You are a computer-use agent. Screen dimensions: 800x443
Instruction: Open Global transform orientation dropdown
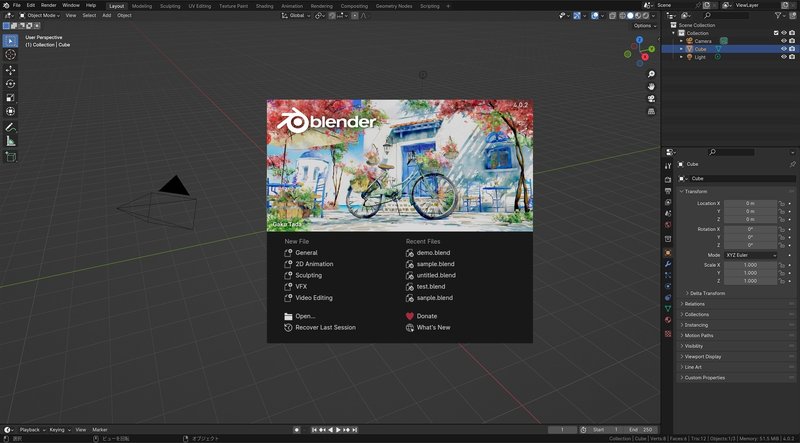[x=296, y=15]
